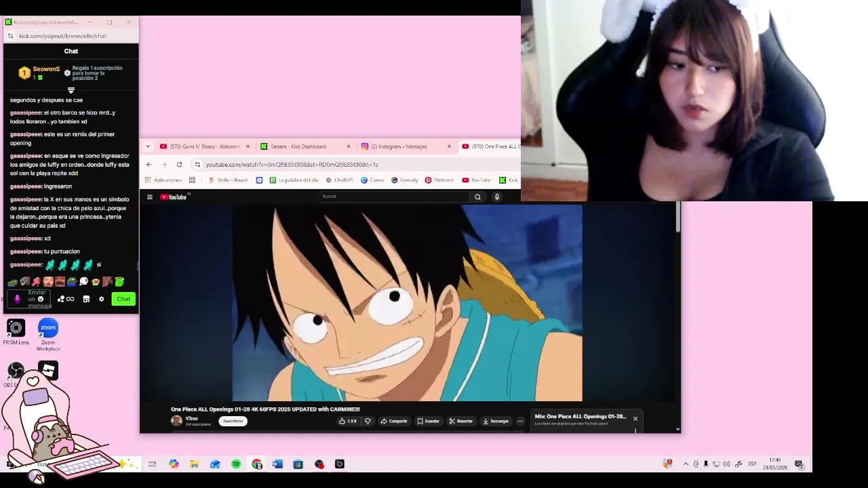This screenshot has width=868, height=488.
Task: Open Stelle's Board bookmark
Action: 228,180
